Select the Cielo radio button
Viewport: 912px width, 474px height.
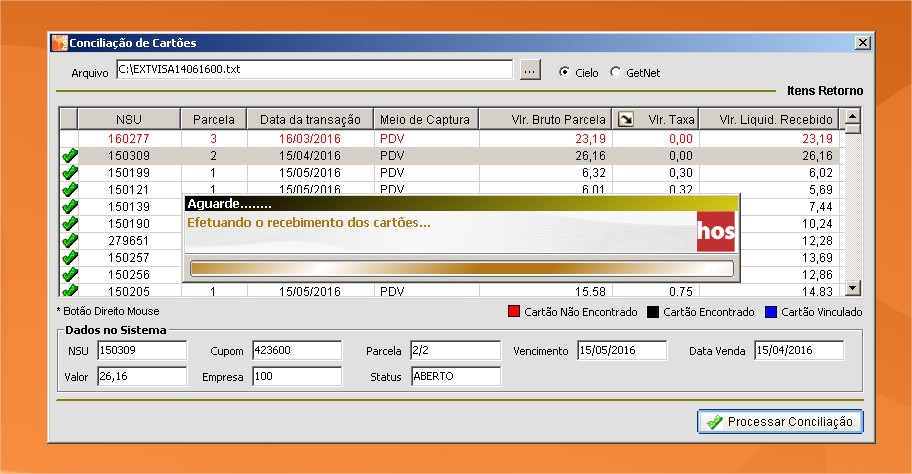(564, 73)
